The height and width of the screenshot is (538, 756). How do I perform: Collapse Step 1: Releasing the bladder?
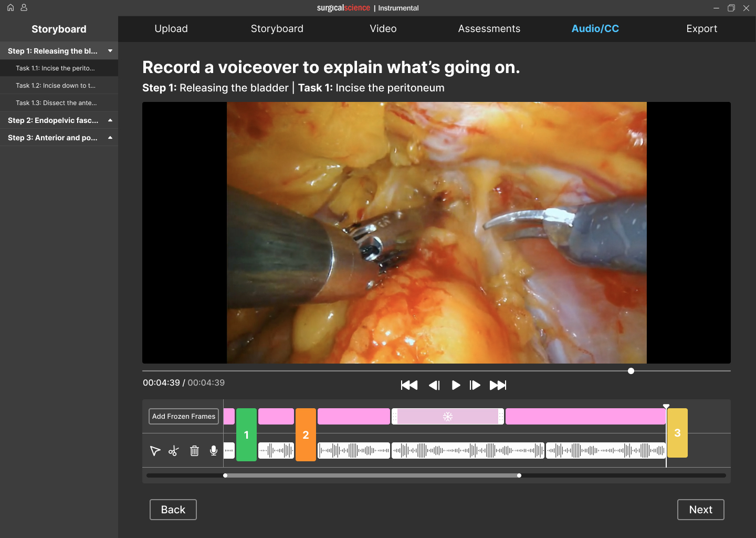(x=110, y=51)
